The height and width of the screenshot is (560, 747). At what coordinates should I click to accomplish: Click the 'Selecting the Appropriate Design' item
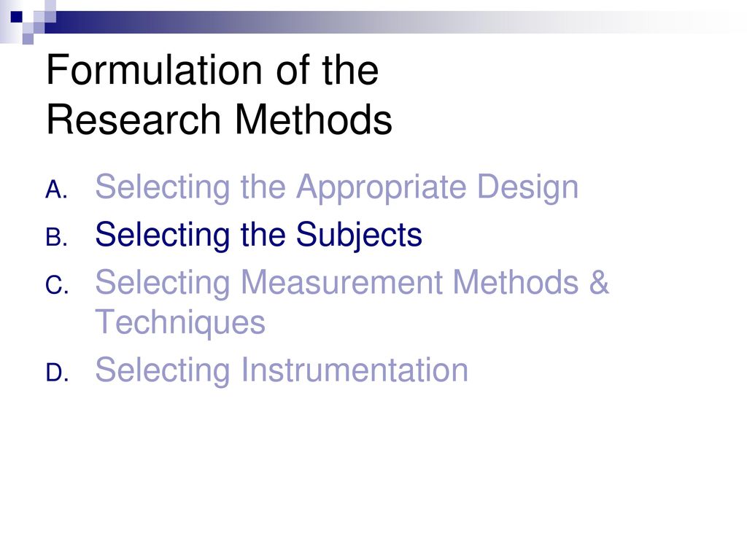pos(337,189)
